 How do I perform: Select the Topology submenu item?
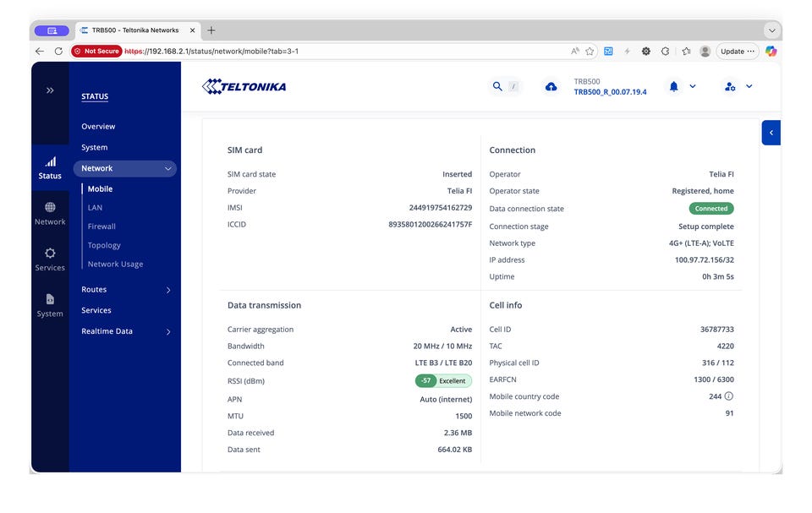click(104, 245)
